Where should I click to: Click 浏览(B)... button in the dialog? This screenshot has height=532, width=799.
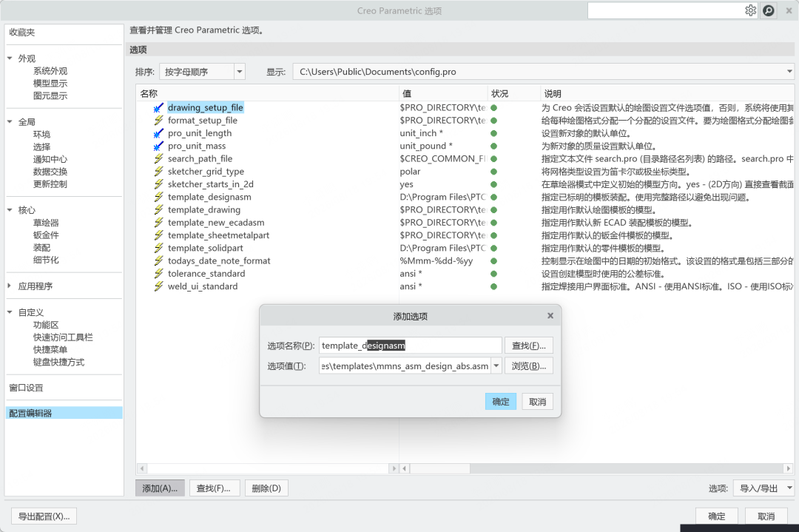528,366
